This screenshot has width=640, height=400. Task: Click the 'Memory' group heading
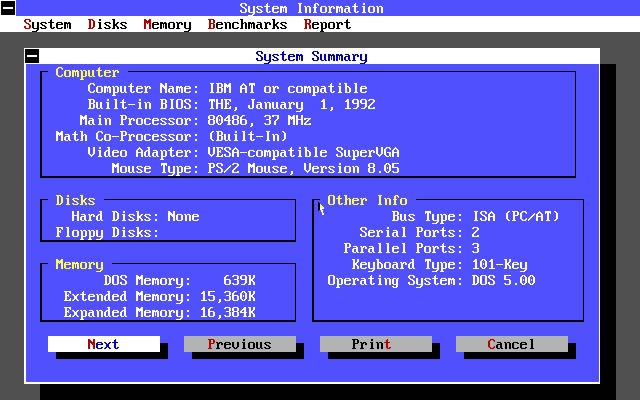click(80, 264)
